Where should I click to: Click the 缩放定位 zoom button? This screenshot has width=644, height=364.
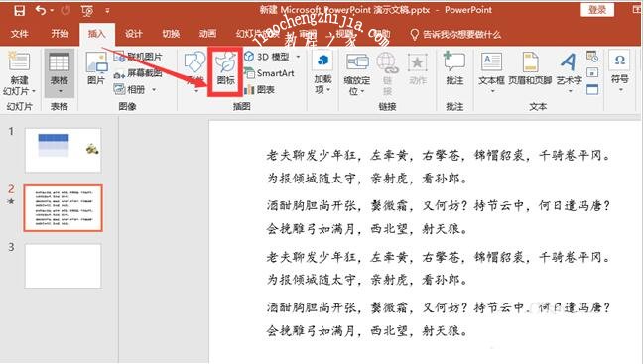[x=357, y=73]
